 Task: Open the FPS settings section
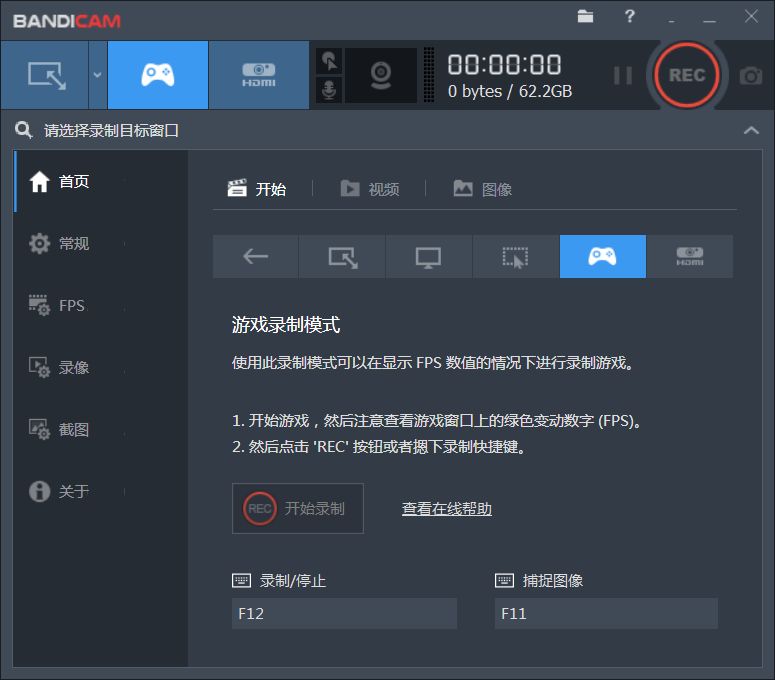(x=71, y=306)
